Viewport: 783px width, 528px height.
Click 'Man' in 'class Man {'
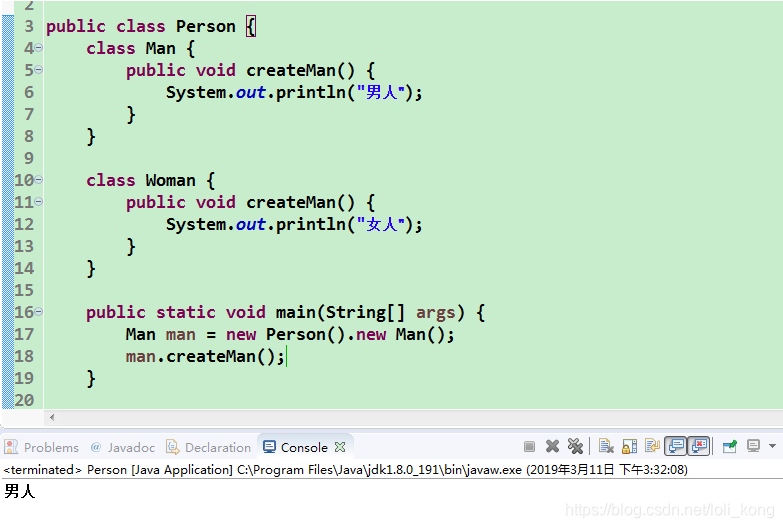[x=160, y=48]
